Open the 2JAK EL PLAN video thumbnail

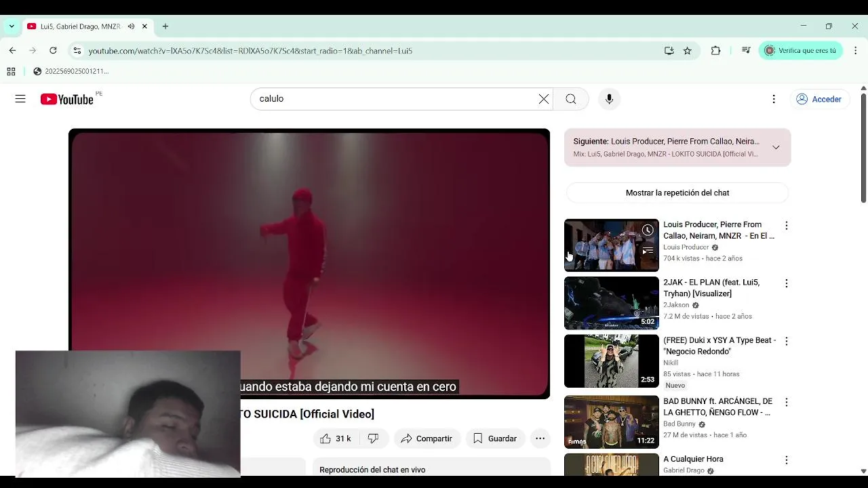pos(611,303)
